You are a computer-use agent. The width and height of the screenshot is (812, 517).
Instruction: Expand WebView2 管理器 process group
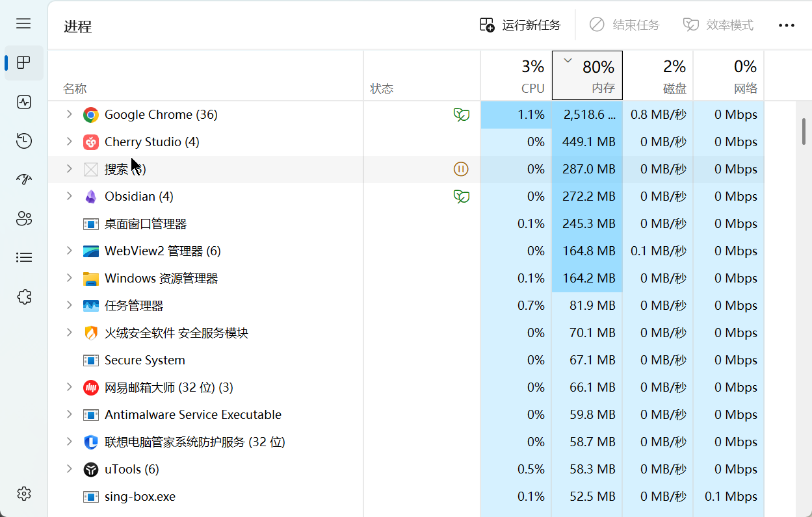tap(70, 251)
